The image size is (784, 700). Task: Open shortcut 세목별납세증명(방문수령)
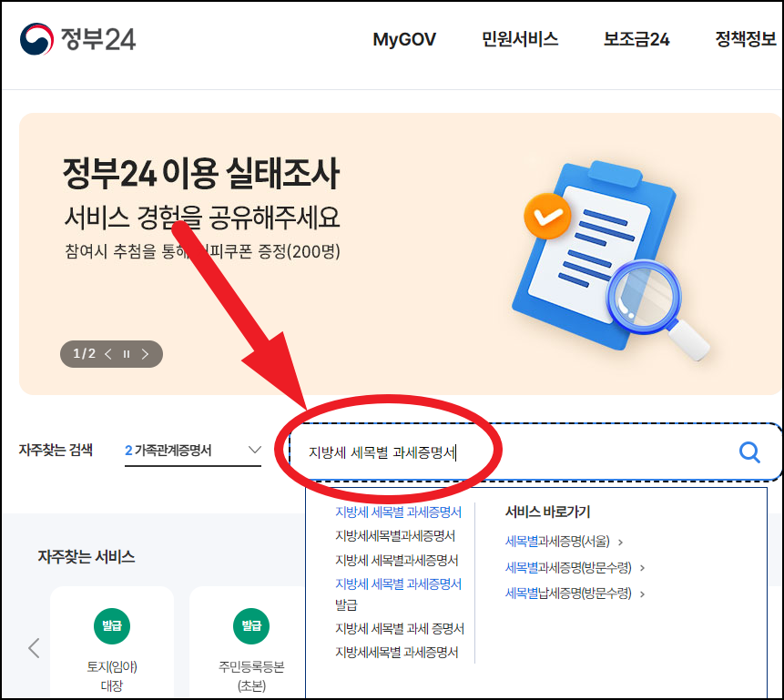[x=568, y=593]
